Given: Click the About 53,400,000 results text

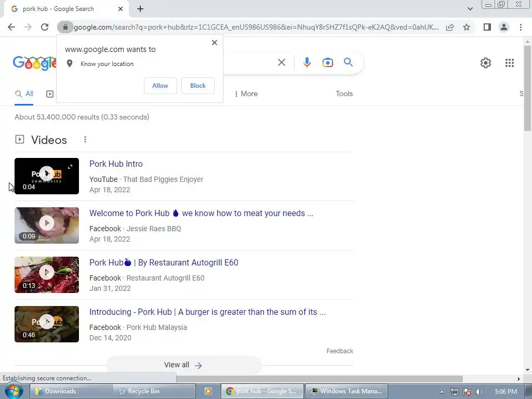Looking at the screenshot, I should coord(82,117).
